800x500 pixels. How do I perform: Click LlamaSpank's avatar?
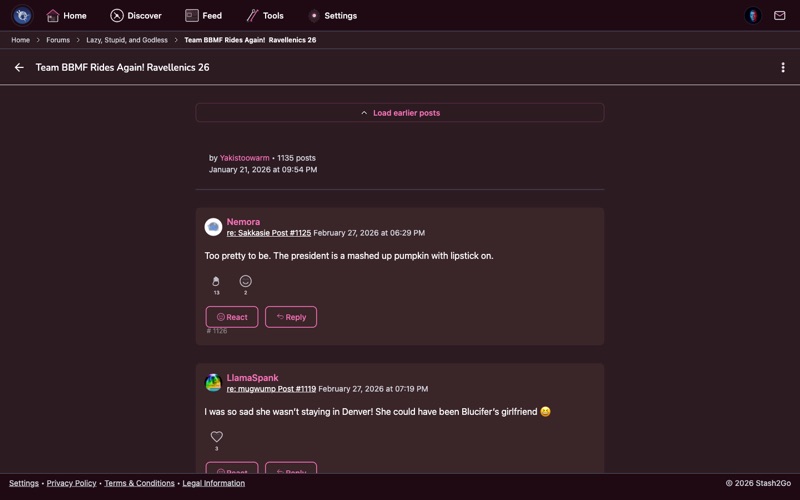(213, 383)
